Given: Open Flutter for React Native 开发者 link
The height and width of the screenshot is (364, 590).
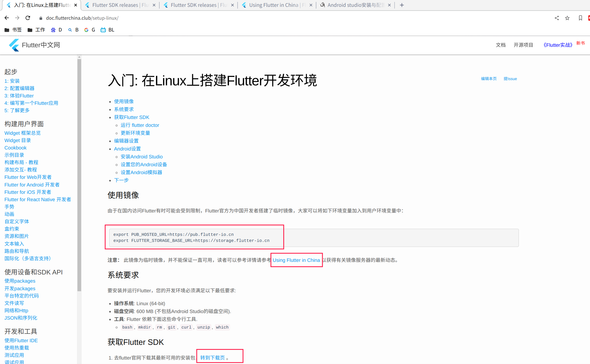Looking at the screenshot, I should tap(38, 199).
